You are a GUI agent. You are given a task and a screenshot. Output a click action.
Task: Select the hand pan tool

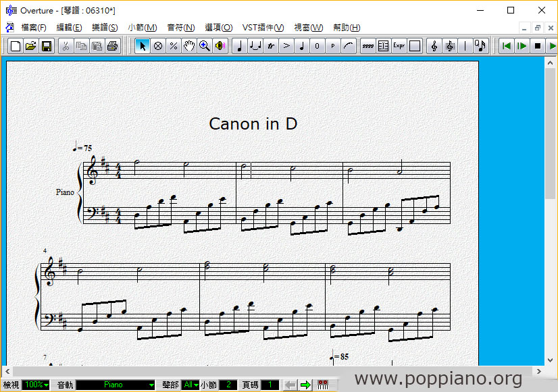coord(189,46)
